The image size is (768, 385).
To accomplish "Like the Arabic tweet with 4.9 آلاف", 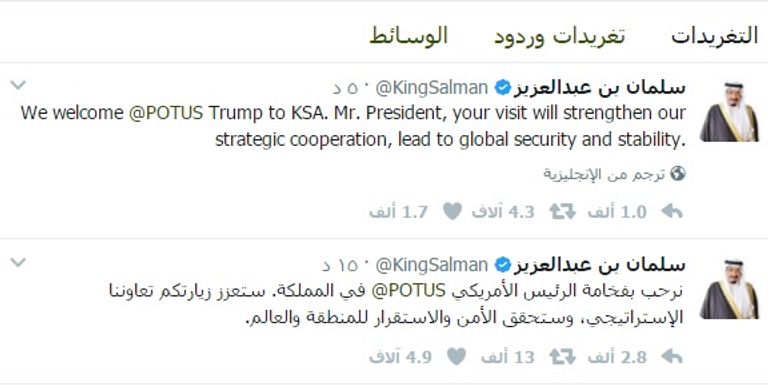I will (456, 357).
